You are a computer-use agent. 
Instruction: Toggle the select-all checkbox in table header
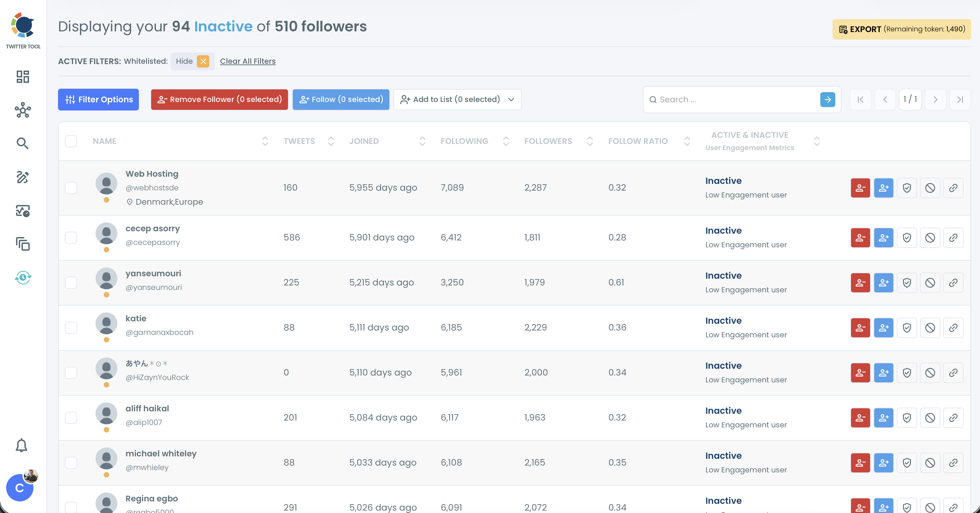[x=71, y=141]
